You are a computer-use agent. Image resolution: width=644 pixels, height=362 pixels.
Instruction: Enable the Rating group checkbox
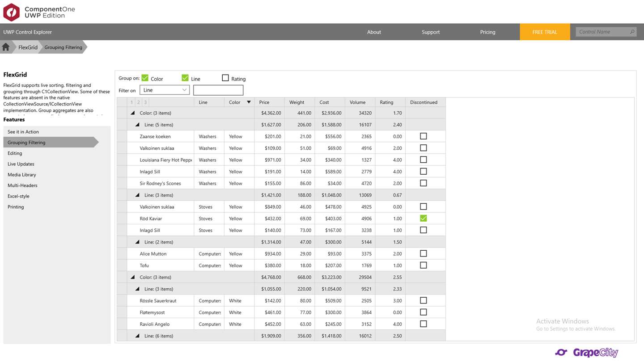(225, 78)
